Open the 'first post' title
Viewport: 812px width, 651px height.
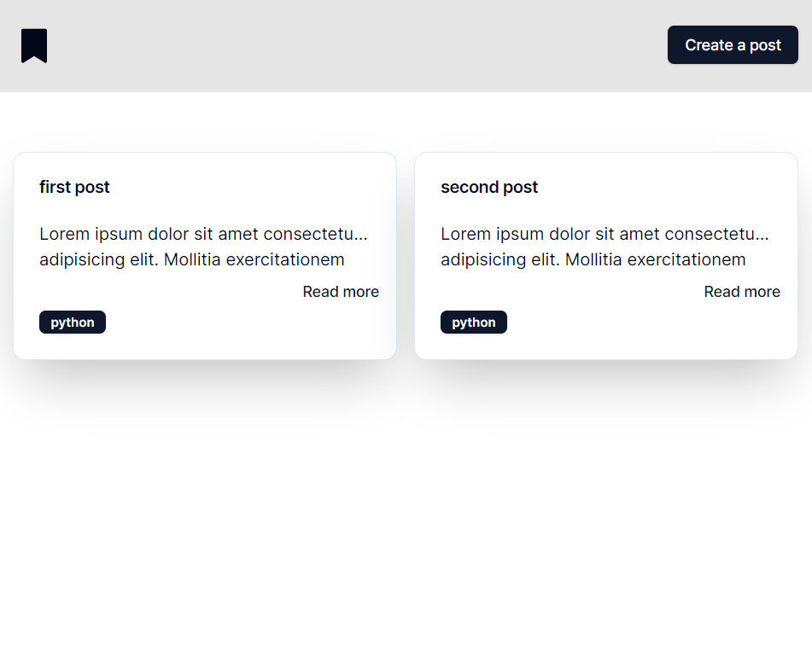click(x=74, y=187)
